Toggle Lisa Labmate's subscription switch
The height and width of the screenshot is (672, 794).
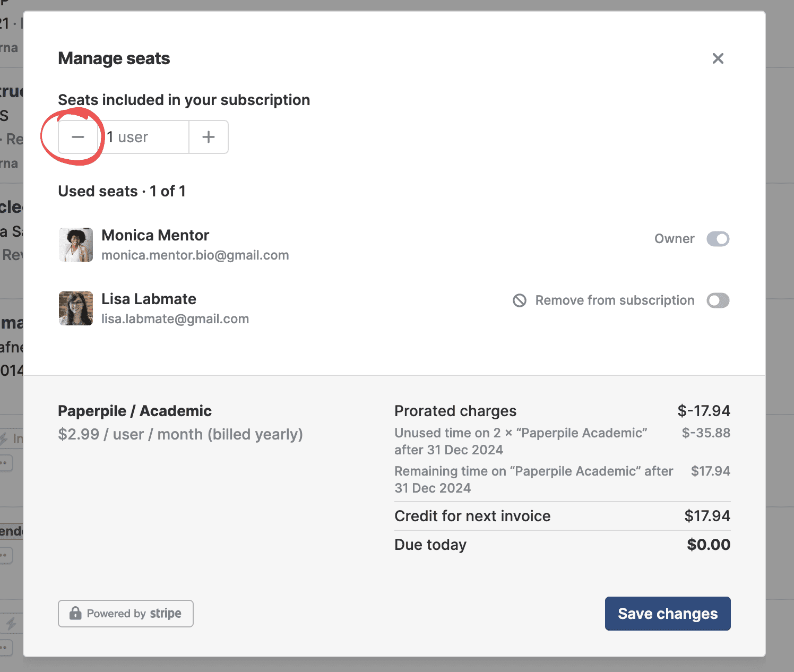coord(718,300)
